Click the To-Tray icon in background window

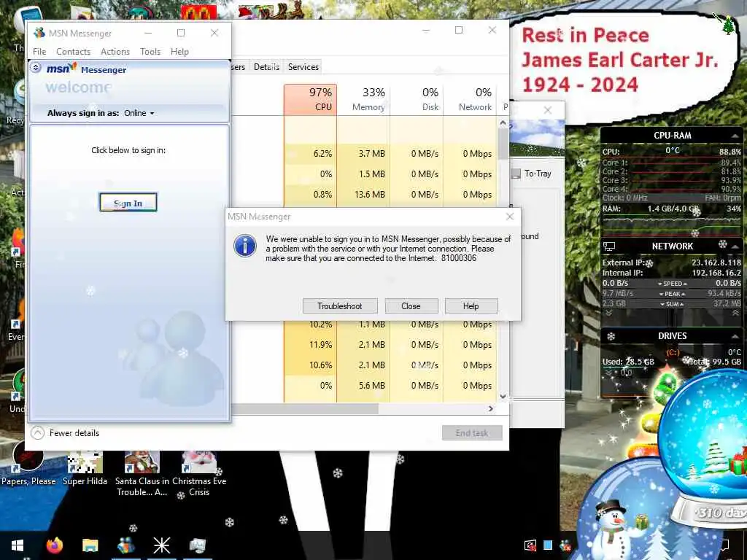[516, 174]
